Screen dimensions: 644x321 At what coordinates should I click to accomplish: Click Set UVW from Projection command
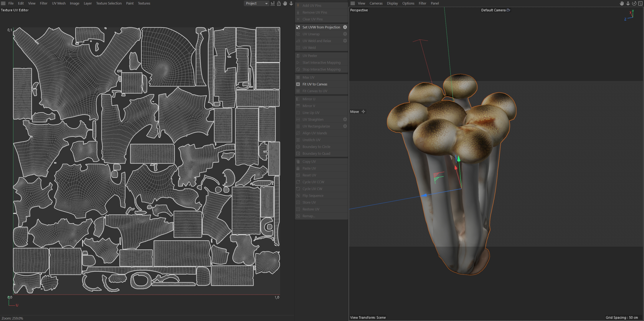click(x=321, y=27)
